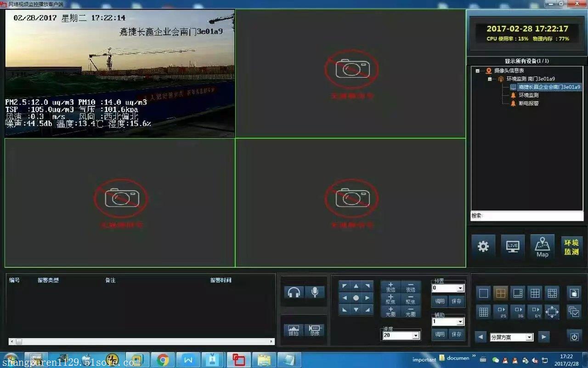Move camera down-left with diagonal arrow
The width and height of the screenshot is (588, 368).
tap(345, 310)
